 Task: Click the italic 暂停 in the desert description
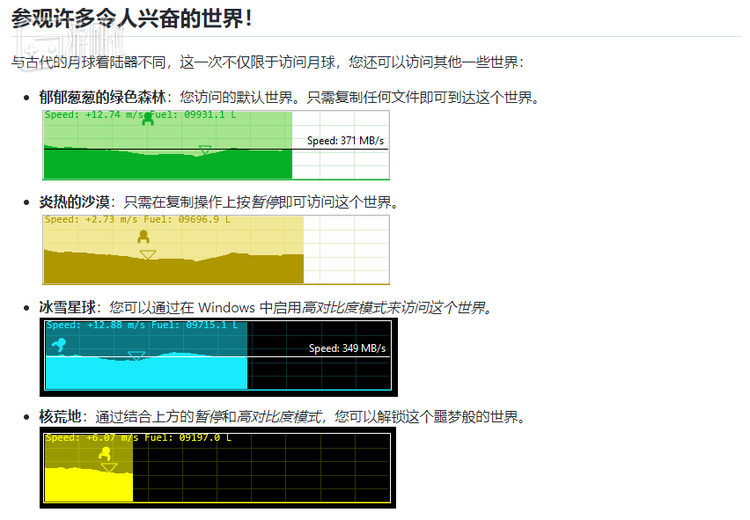pos(265,202)
